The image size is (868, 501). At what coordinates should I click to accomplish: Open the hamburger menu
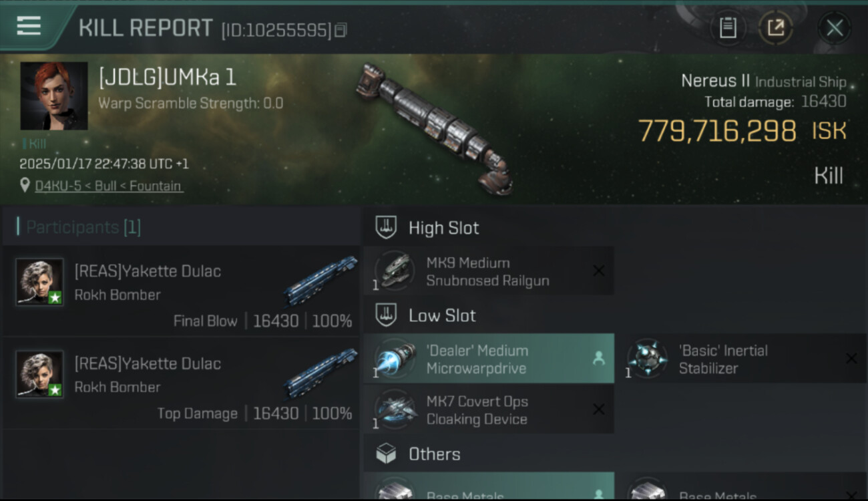click(x=29, y=26)
